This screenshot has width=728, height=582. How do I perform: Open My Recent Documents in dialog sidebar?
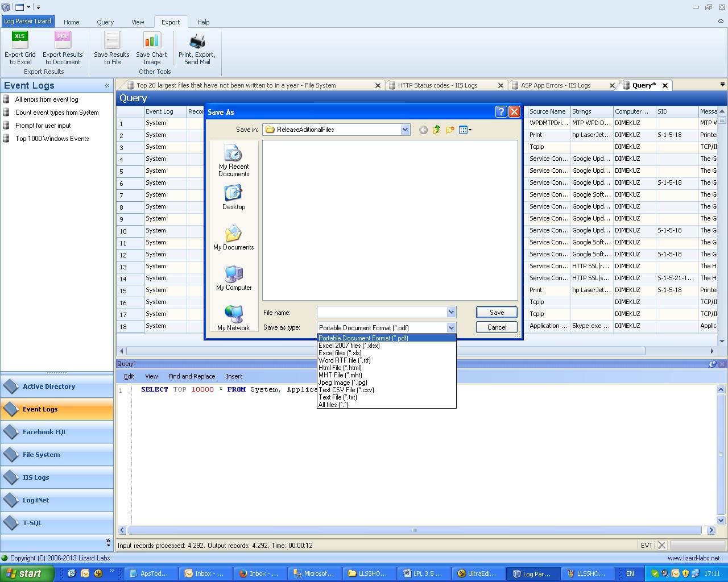point(234,160)
